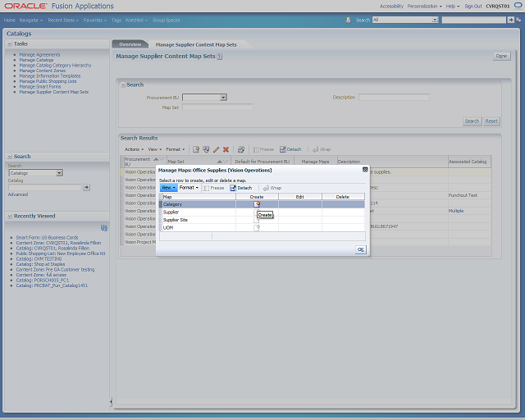
Task: Click the Reset button
Action: click(491, 121)
